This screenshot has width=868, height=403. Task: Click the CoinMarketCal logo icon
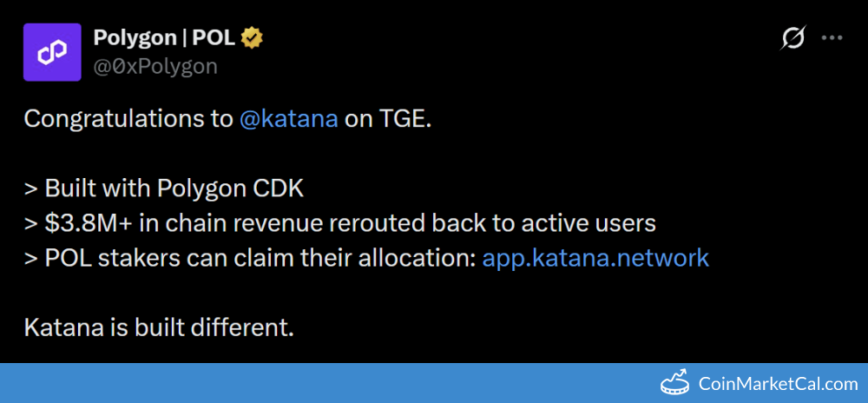[676, 383]
